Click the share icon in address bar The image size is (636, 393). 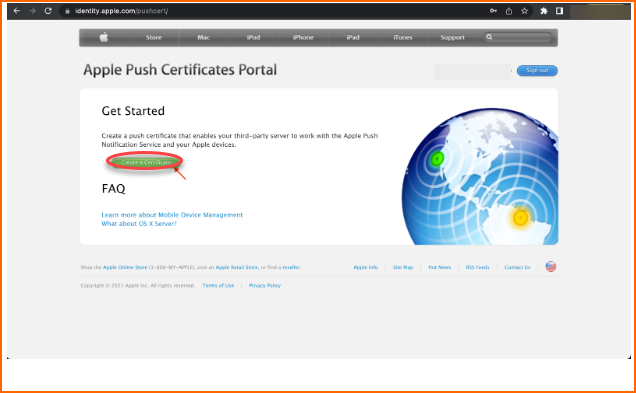509,11
